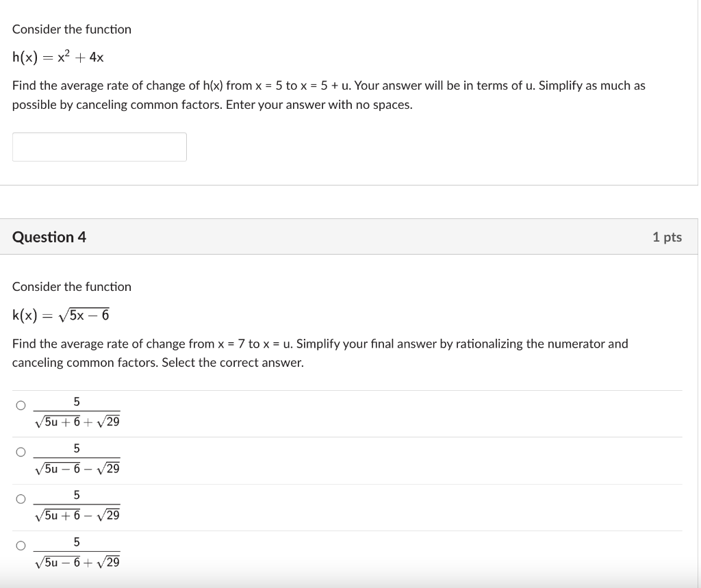Click inside the answer text box

coord(99,146)
